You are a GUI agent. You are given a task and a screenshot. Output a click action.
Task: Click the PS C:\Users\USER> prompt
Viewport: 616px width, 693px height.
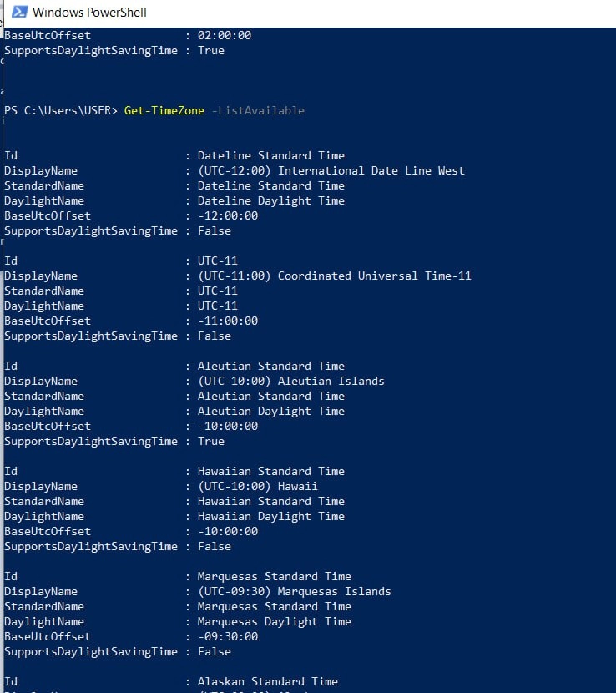[x=62, y=110]
